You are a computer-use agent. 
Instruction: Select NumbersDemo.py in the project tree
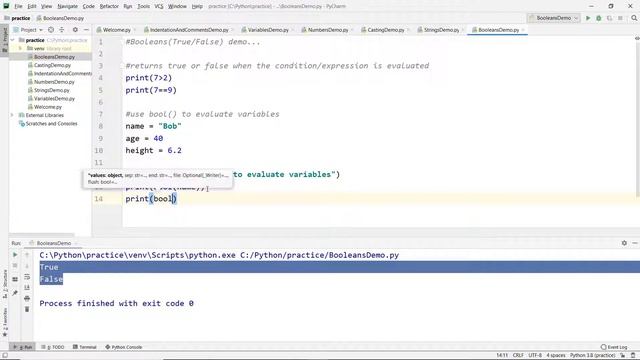54,82
